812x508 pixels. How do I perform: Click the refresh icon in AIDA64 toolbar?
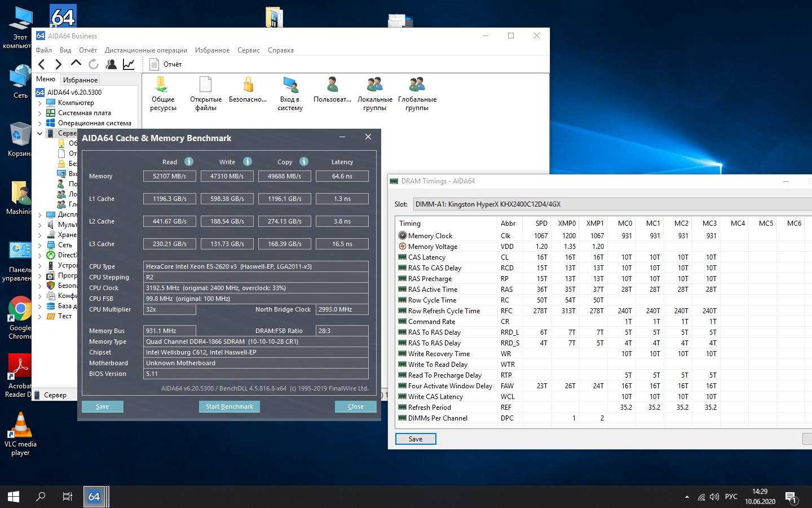[94, 64]
